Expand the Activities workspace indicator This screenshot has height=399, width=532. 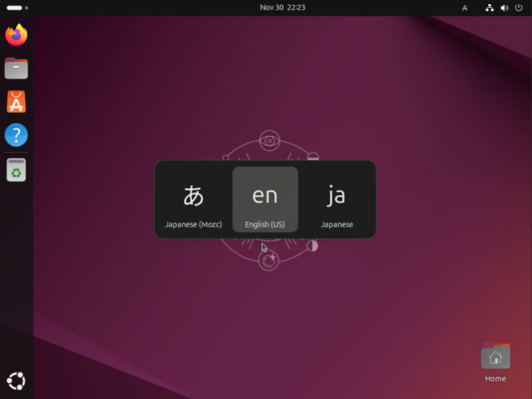pyautogui.click(x=15, y=7)
